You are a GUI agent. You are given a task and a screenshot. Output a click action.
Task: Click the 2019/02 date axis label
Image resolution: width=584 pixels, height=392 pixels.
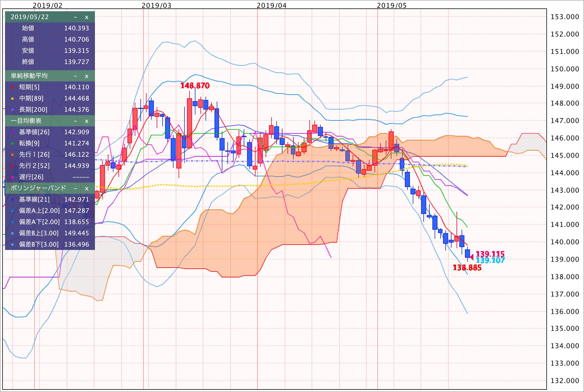[x=48, y=5]
